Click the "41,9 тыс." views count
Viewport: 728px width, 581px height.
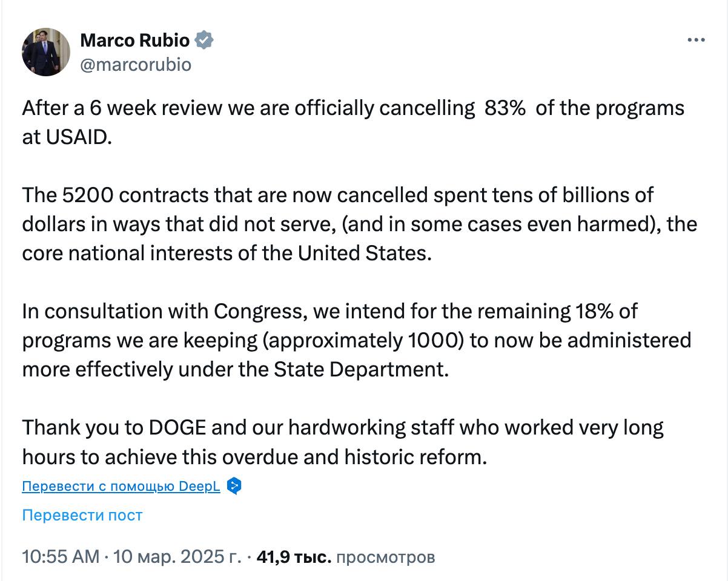tap(294, 556)
